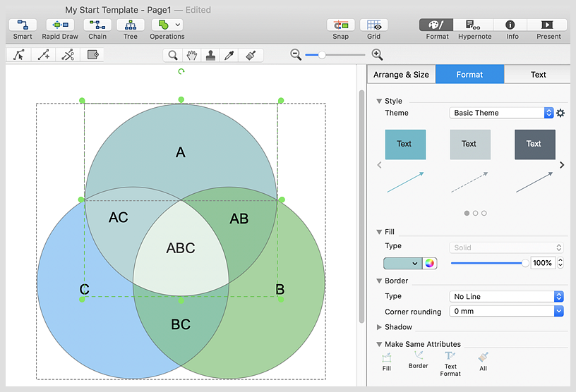The image size is (576, 392).
Task: Switch to the Arrange & Size tab
Action: tap(401, 74)
